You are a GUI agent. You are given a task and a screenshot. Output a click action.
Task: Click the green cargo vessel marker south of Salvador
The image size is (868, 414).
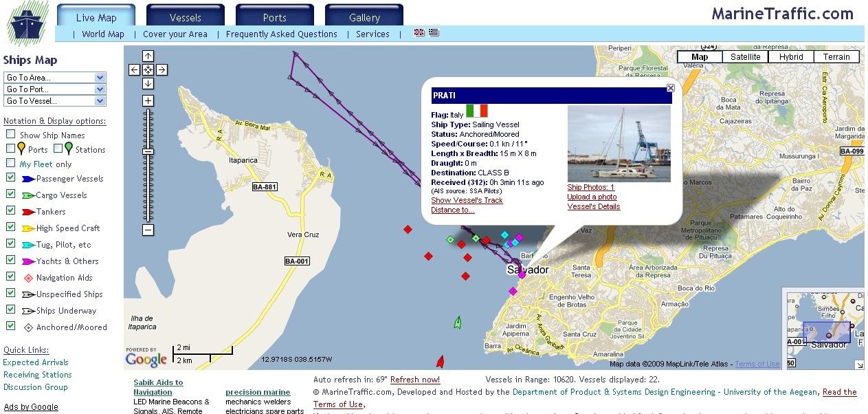point(457,322)
